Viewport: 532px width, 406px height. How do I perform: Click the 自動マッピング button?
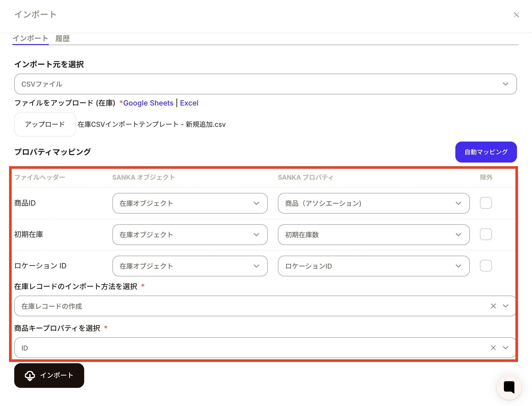[x=486, y=152]
